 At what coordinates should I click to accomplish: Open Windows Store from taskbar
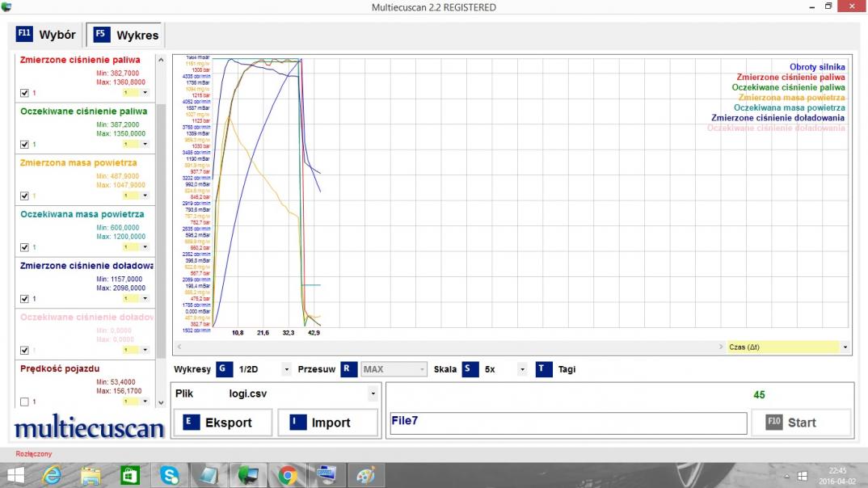point(130,475)
